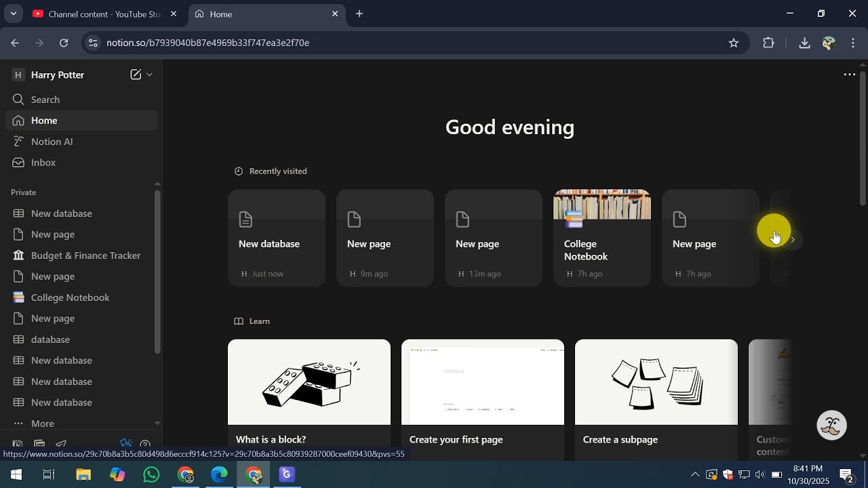Viewport: 868px width, 488px height.
Task: Close the Home browser tab
Action: click(x=335, y=14)
